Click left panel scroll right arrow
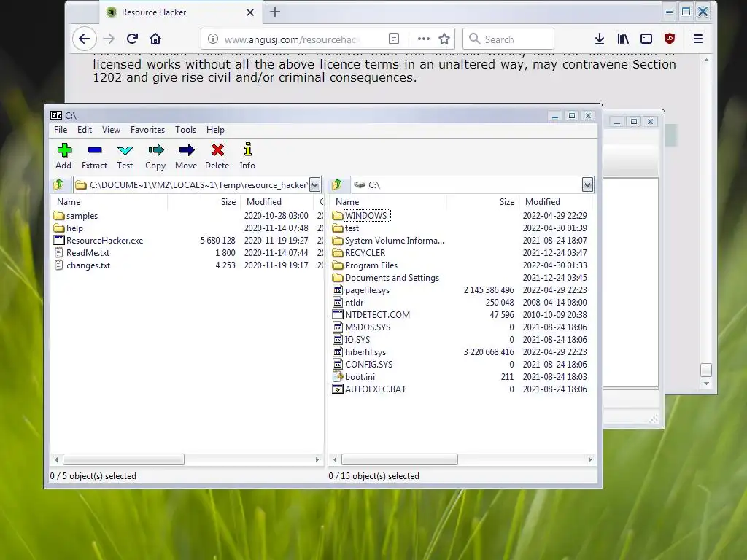 coord(317,459)
